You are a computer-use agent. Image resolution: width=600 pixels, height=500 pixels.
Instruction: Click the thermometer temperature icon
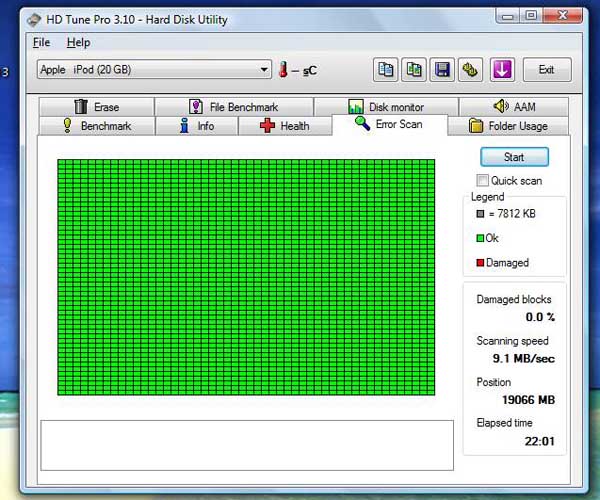[284, 70]
